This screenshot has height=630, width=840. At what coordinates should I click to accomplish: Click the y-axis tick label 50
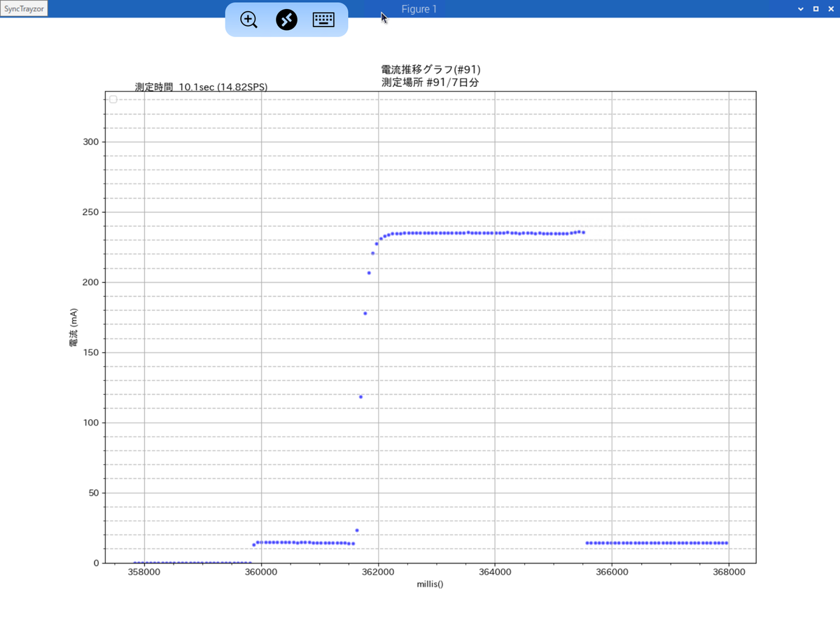coord(93,493)
